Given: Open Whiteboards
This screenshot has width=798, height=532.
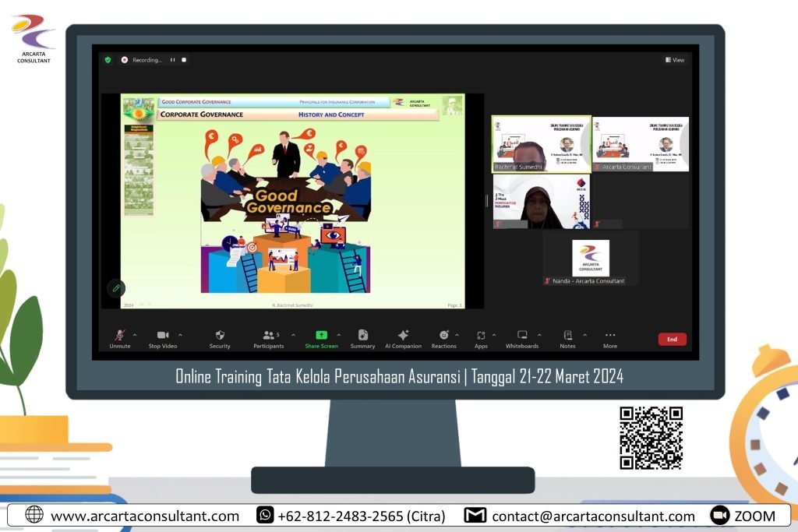Looking at the screenshot, I should (522, 335).
